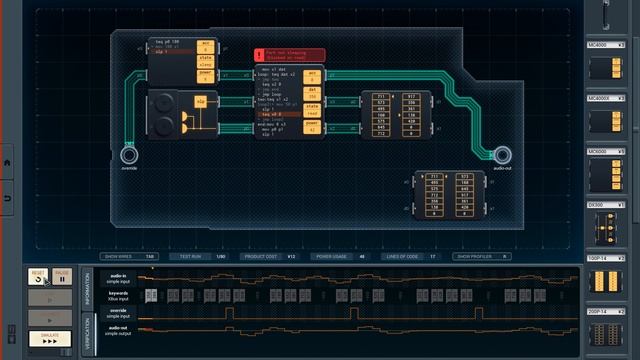Toggle the Show Wires button

point(129,257)
